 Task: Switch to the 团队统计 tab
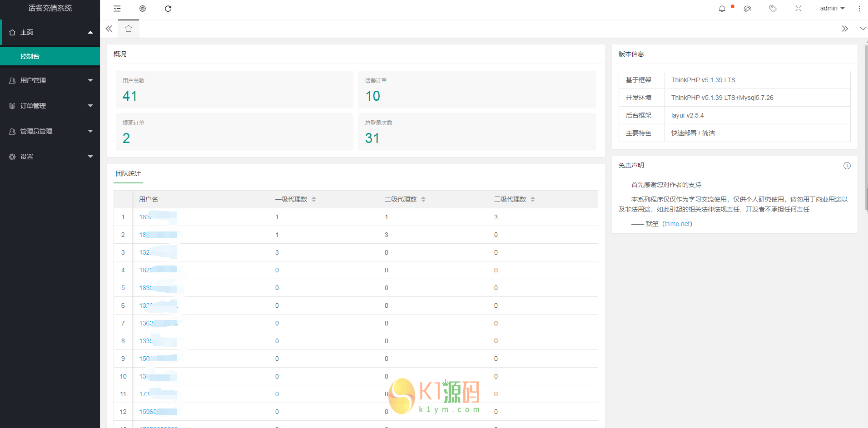click(128, 174)
